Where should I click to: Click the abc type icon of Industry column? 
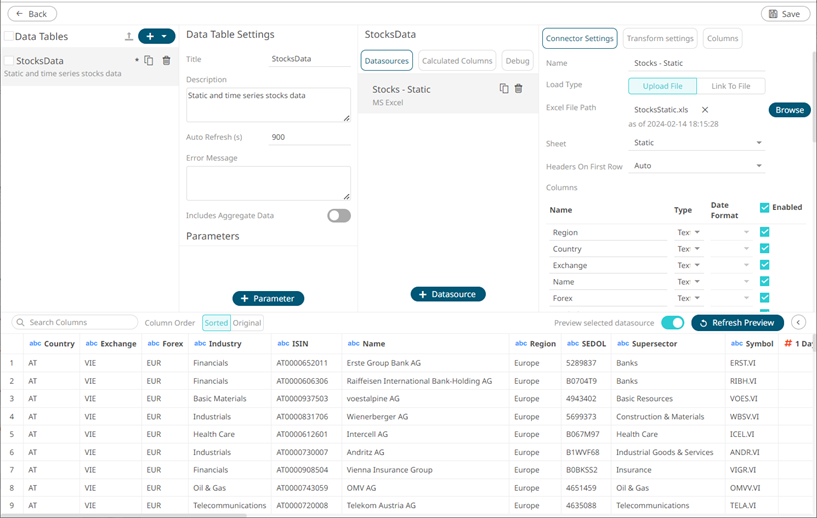coord(200,343)
